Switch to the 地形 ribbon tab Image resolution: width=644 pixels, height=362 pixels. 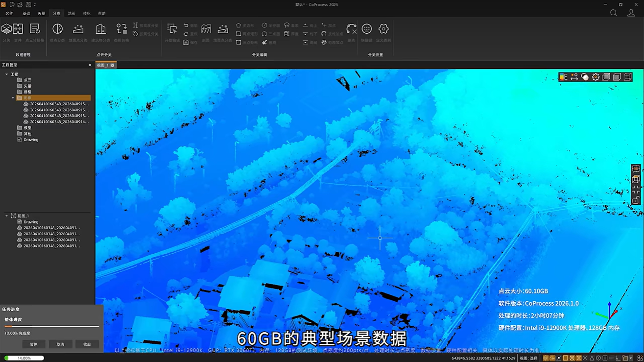(x=72, y=13)
